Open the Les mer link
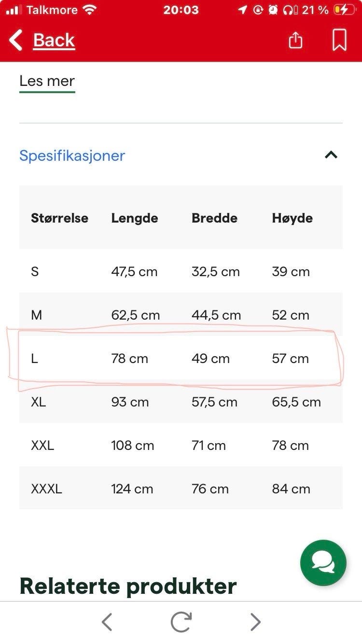Viewport: 362px width, 644px height. coord(47,81)
